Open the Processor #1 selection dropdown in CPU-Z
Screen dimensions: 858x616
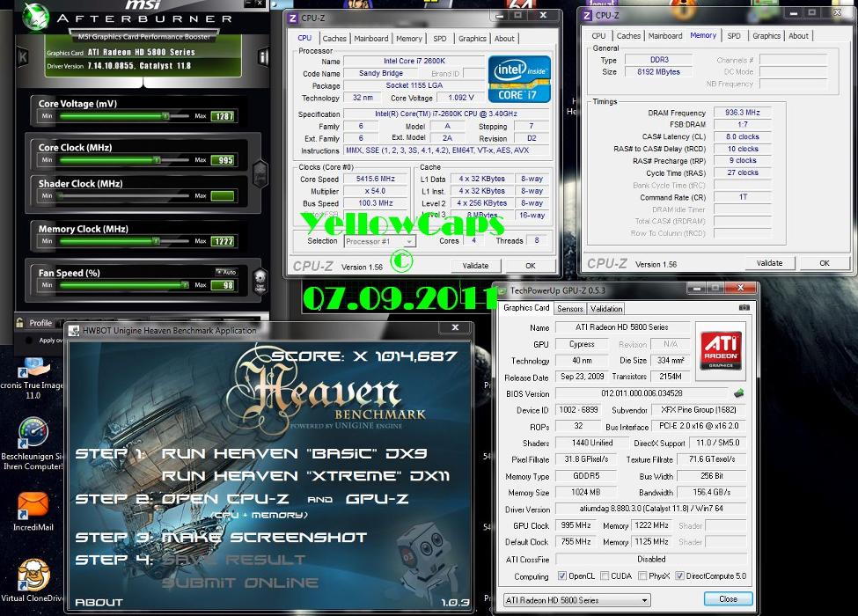(x=380, y=241)
